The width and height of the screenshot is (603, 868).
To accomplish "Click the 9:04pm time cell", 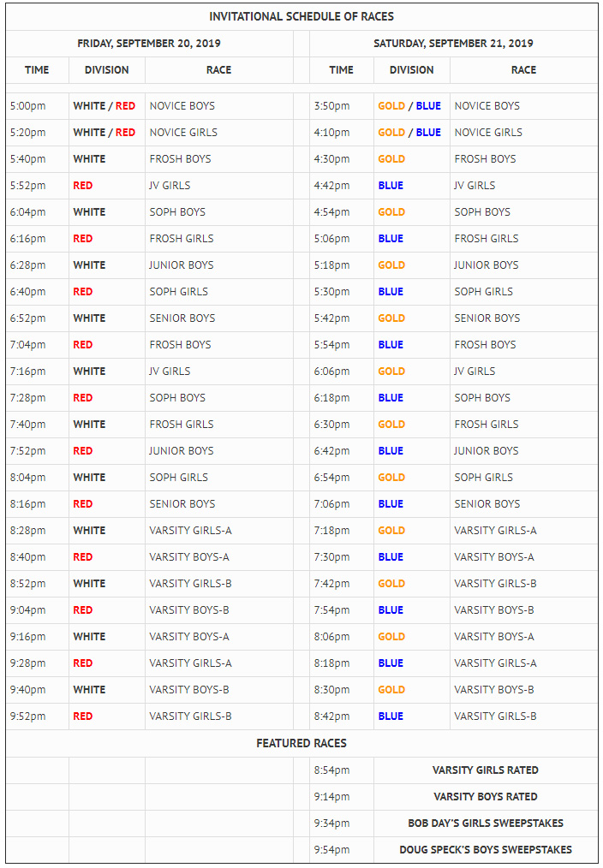I will (38, 610).
